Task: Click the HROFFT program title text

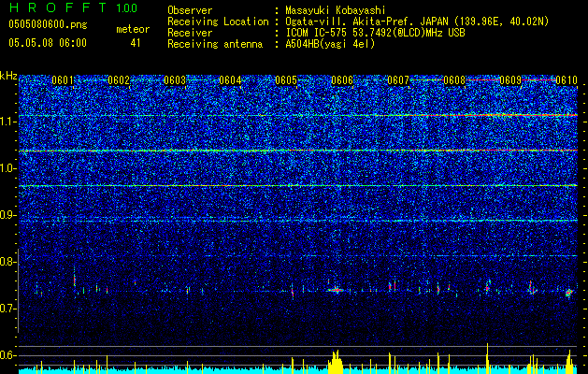Action: tap(58, 7)
